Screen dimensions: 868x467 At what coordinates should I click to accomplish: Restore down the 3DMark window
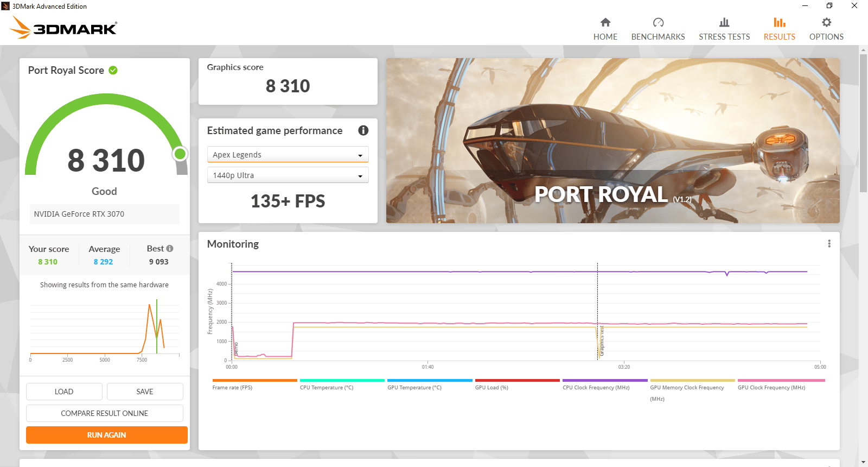(829, 6)
